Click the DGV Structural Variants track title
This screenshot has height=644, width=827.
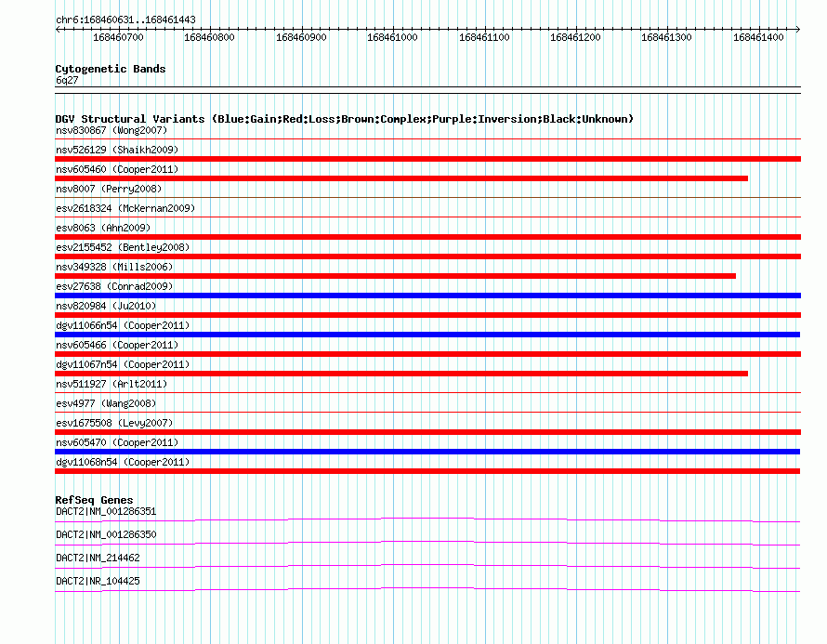[x=345, y=119]
